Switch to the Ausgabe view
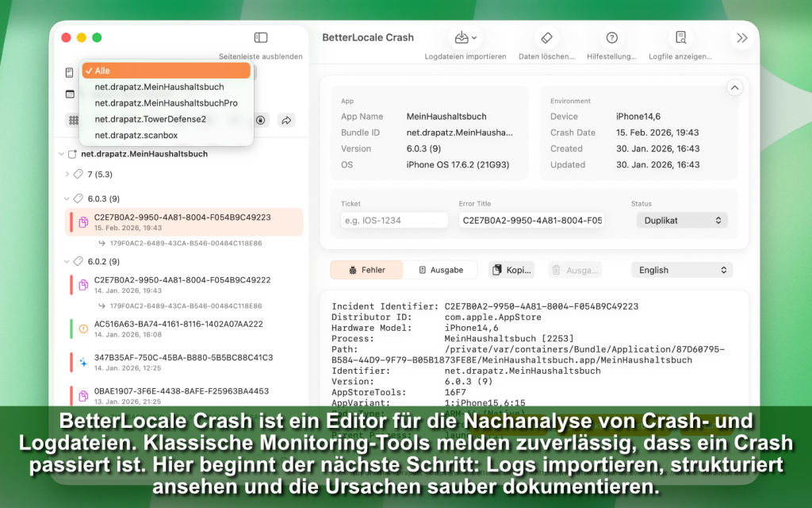 pyautogui.click(x=441, y=270)
